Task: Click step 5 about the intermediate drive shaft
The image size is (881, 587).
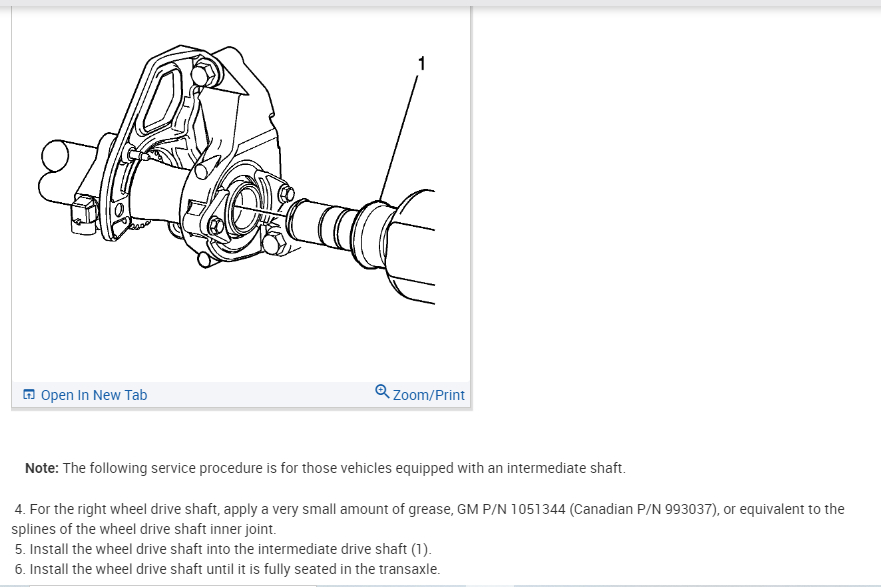Action: coord(223,549)
